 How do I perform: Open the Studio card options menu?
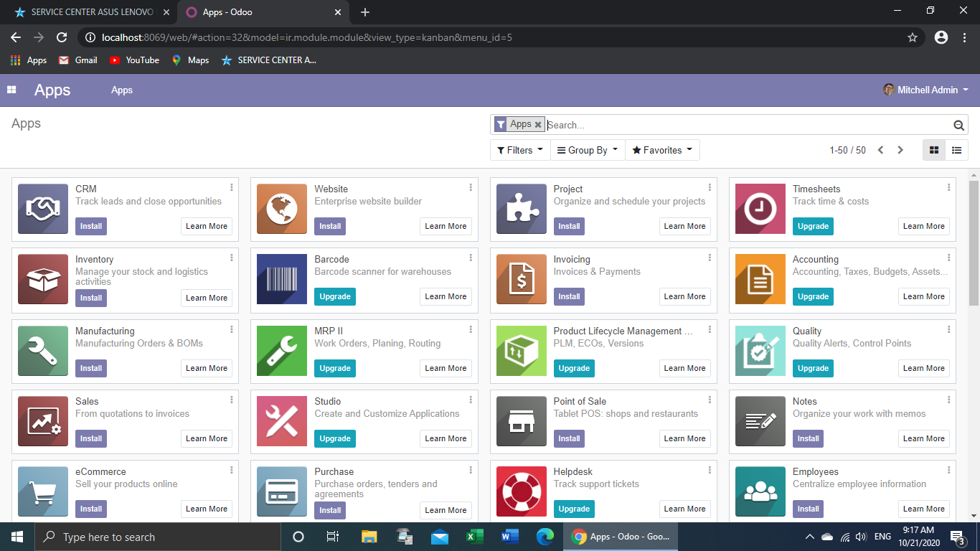tap(471, 400)
